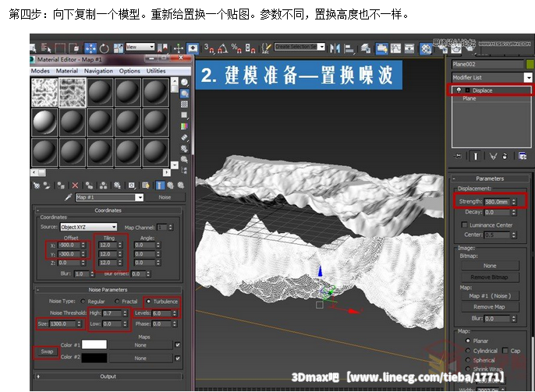Select the Rotate transform tool
The image size is (535, 392).
tap(104, 48)
